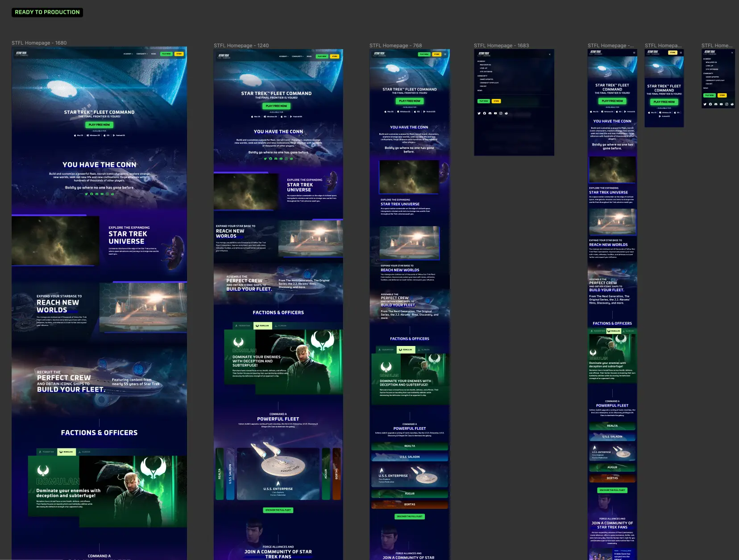Click the green Twitter icon in the 1240 frame
Viewport: 739px width, 560px height.
click(x=265, y=159)
